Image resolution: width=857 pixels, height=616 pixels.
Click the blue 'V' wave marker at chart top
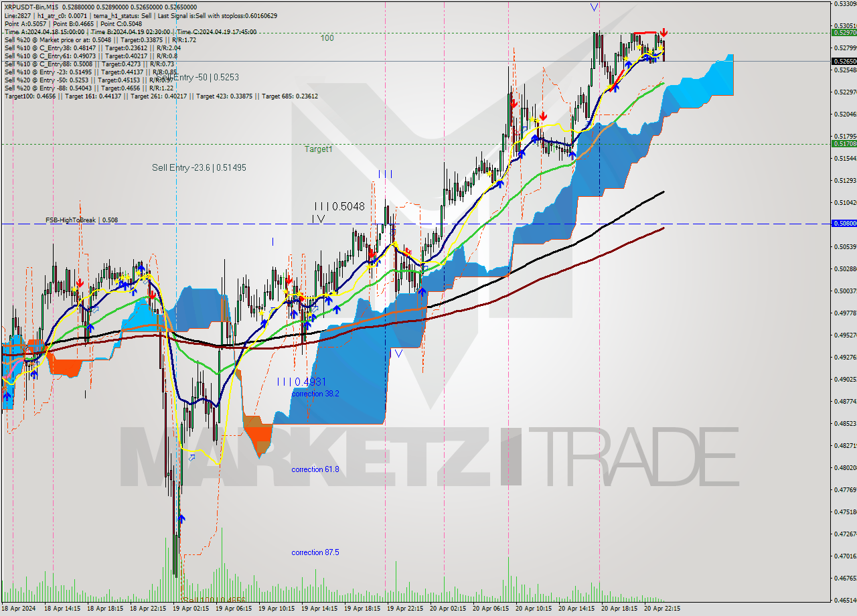[x=594, y=7]
